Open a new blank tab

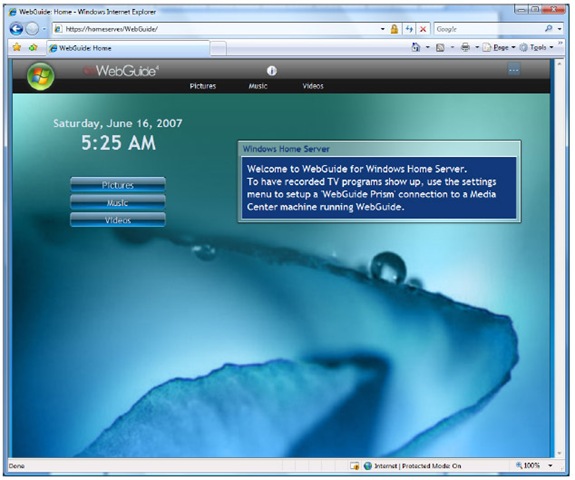tap(218, 48)
